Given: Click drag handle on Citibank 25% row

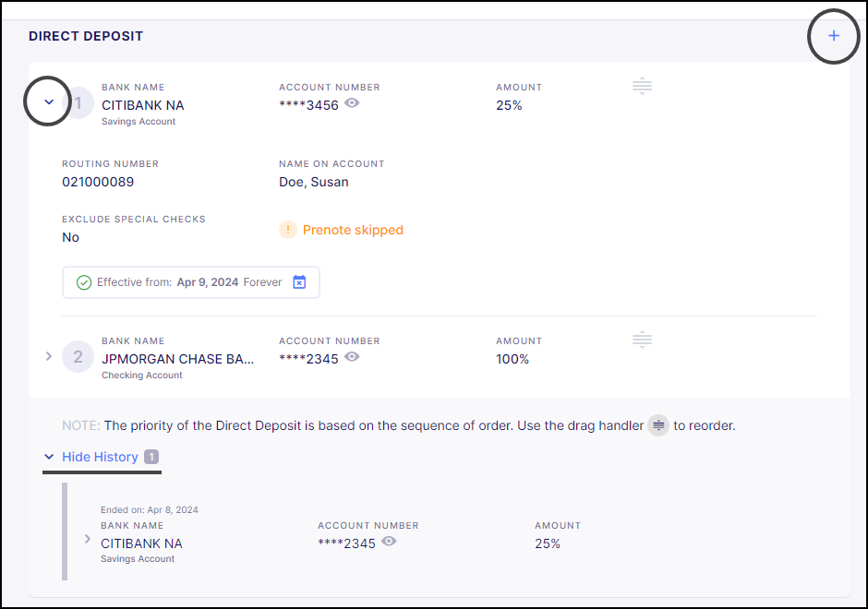Looking at the screenshot, I should point(642,87).
